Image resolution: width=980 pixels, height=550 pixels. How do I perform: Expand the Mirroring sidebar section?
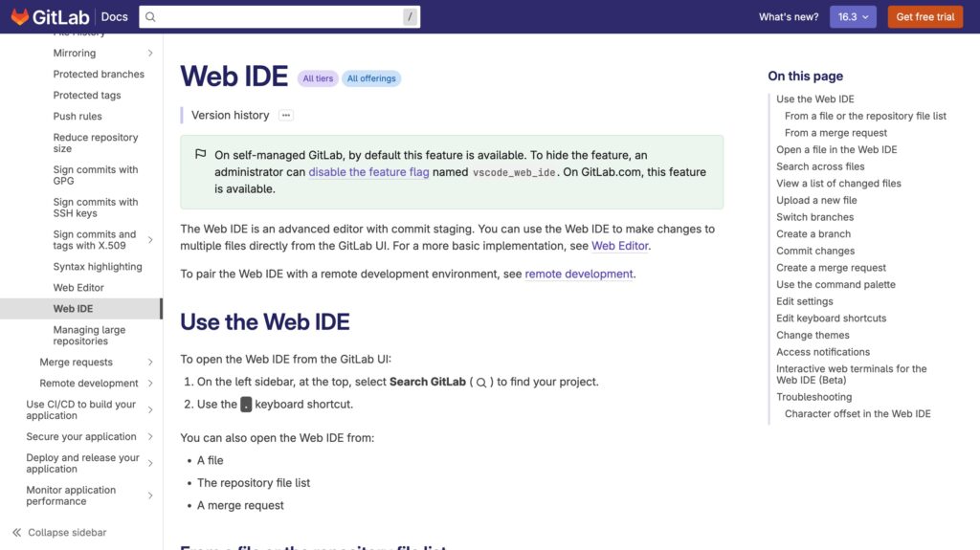150,54
